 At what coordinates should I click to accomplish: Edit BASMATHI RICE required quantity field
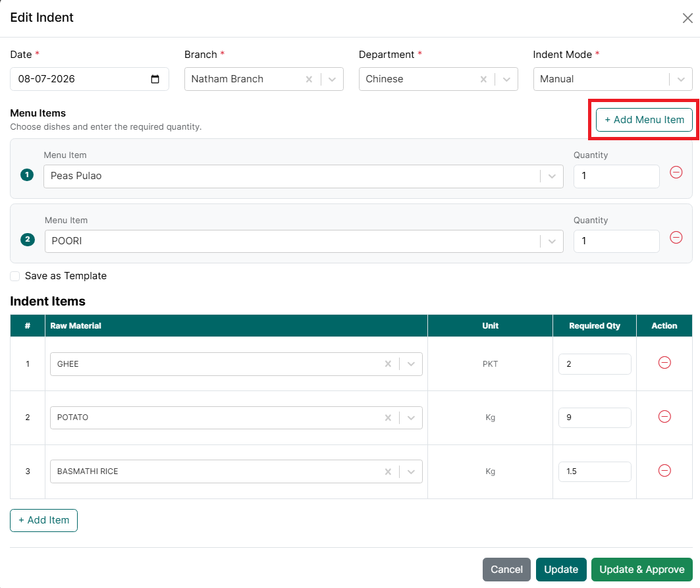tap(595, 471)
